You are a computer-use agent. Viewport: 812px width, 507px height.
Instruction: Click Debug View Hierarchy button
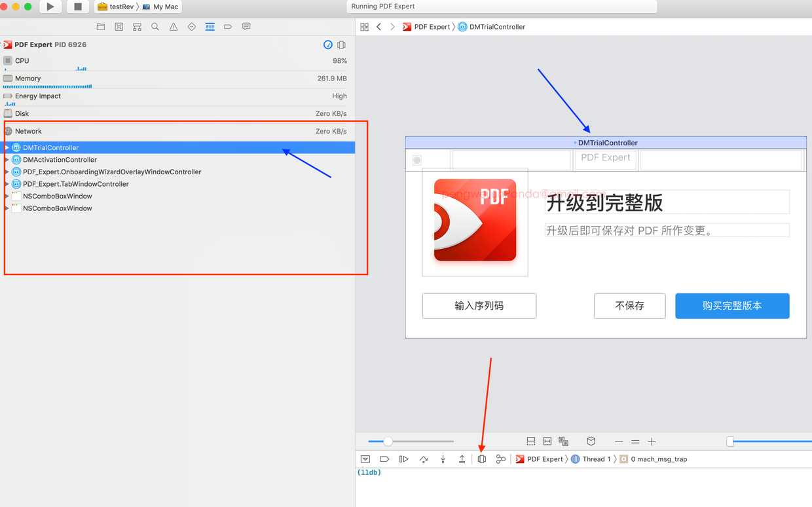[482, 459]
